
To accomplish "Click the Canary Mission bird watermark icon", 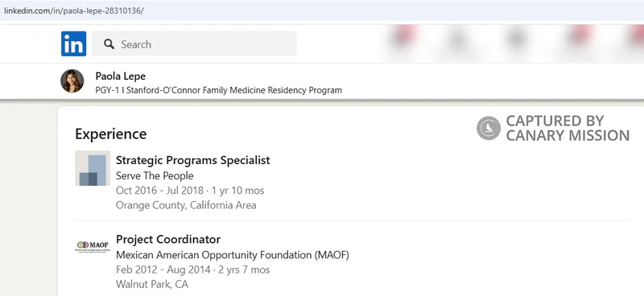I will 489,128.
